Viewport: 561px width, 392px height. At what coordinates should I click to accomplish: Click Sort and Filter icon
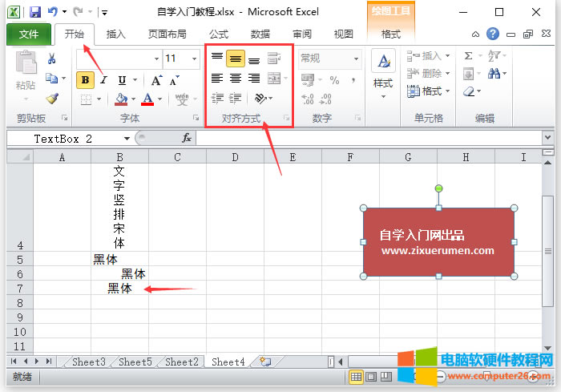coord(494,56)
